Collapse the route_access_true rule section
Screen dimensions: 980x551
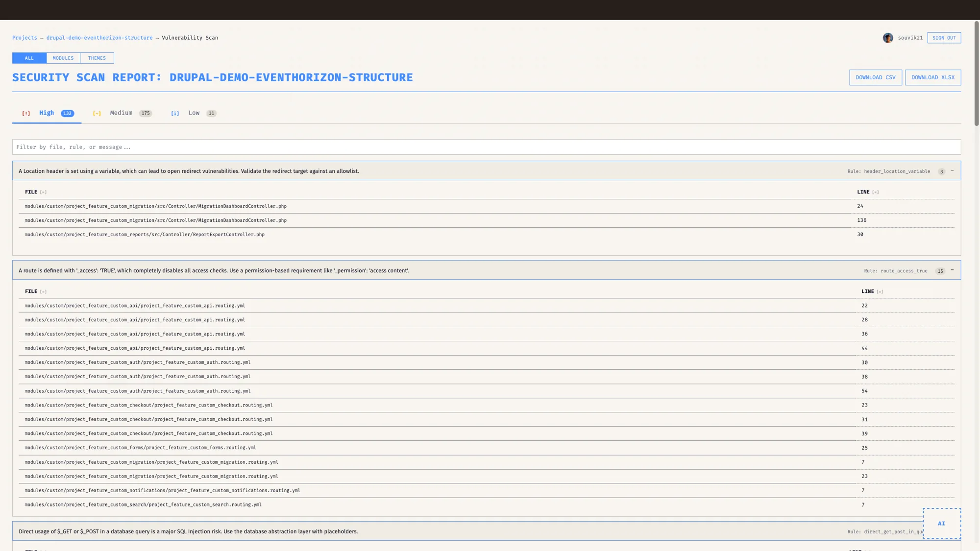pos(952,270)
